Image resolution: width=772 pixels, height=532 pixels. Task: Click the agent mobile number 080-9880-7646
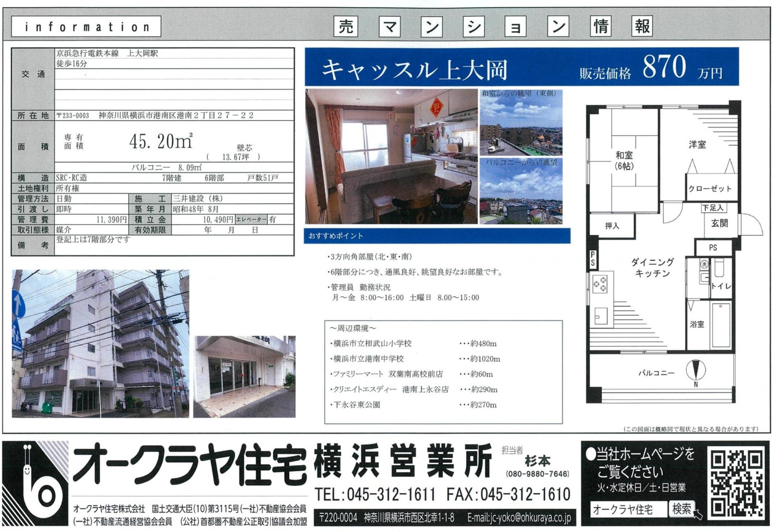537,474
